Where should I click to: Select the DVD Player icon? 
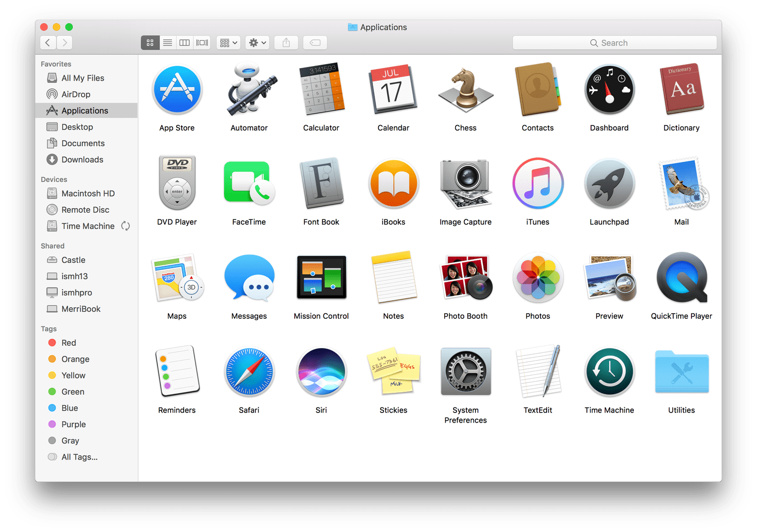177,183
